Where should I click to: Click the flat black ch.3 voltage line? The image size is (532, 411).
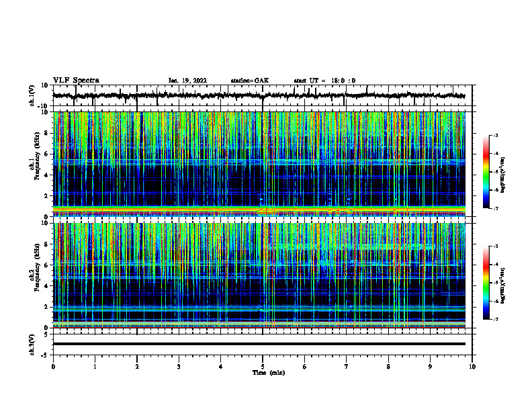click(259, 344)
